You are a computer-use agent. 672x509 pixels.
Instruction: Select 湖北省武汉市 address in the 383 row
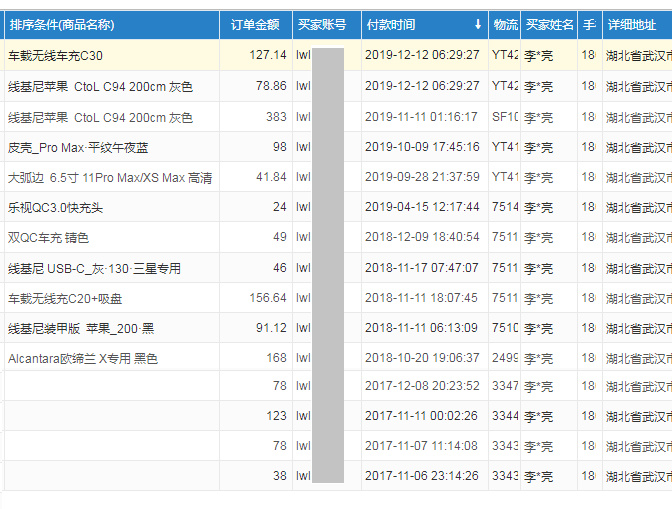tap(639, 117)
